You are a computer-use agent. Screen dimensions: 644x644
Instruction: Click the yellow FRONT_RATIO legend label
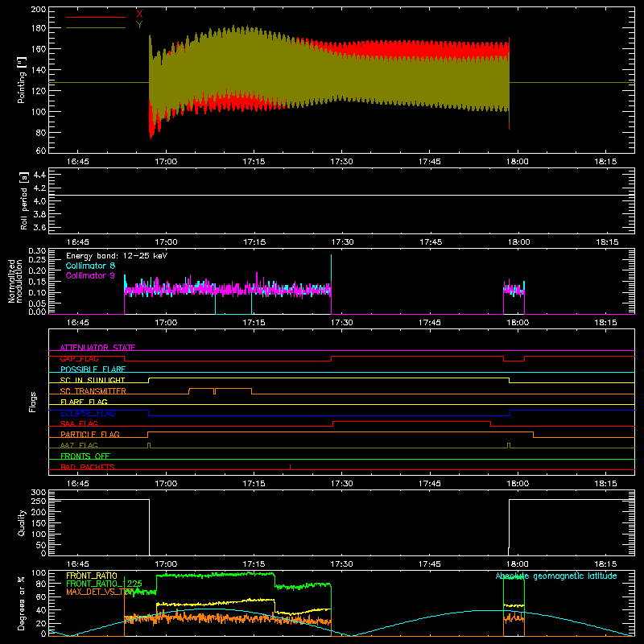[92, 576]
